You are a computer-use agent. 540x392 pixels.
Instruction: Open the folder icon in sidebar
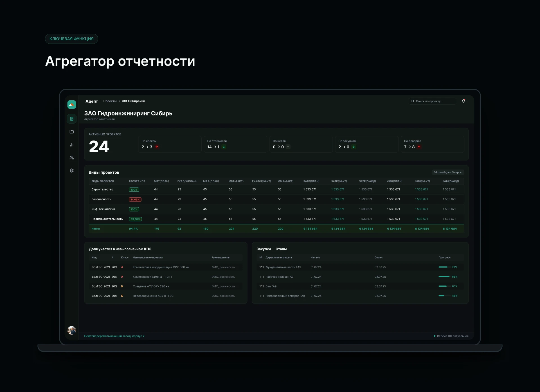[72, 132]
